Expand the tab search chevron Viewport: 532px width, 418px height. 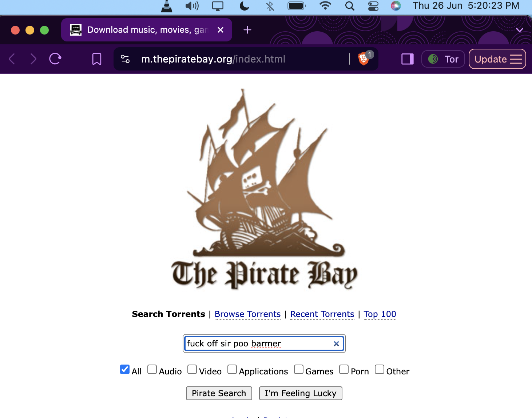point(520,30)
